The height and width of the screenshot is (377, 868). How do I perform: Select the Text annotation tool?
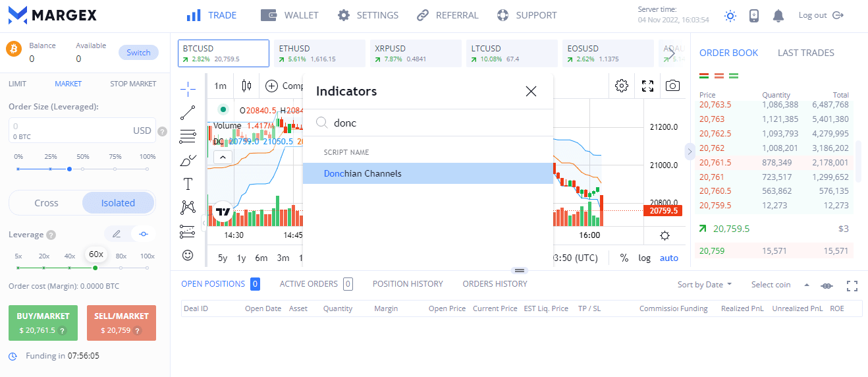(188, 184)
